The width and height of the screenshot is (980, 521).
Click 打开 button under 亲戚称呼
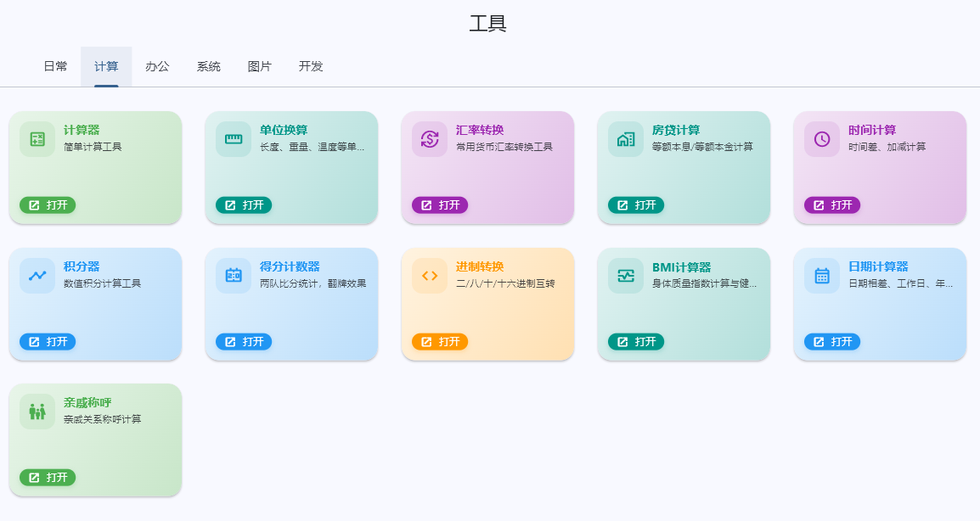tap(48, 477)
